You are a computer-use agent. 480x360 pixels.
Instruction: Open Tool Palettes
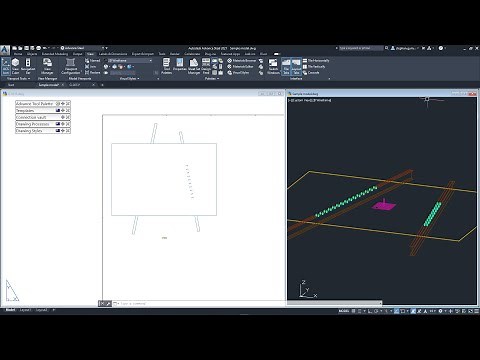click(x=166, y=66)
